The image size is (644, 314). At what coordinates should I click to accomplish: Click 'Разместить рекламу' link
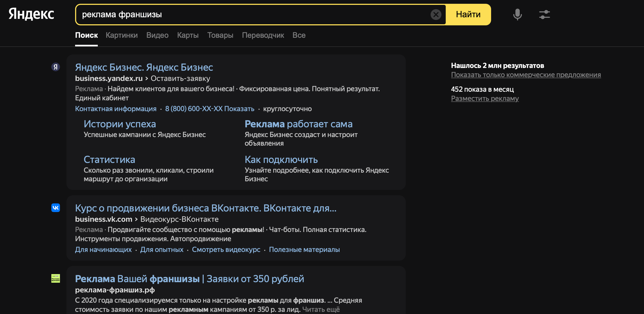[485, 98]
